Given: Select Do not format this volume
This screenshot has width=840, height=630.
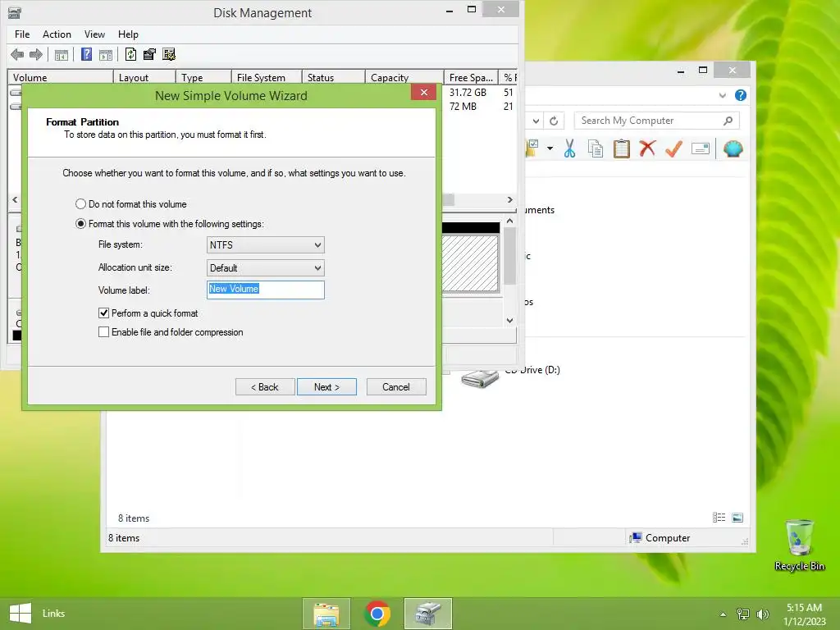Looking at the screenshot, I should [x=80, y=204].
